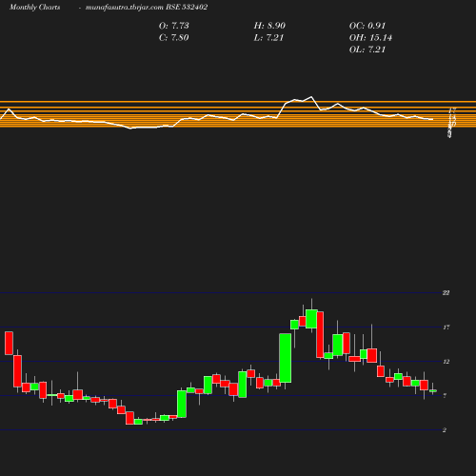Viewport: 476px width, 476px height.
Task: Click the peak of the white indicator line
Action: pyautogui.click(x=311, y=96)
